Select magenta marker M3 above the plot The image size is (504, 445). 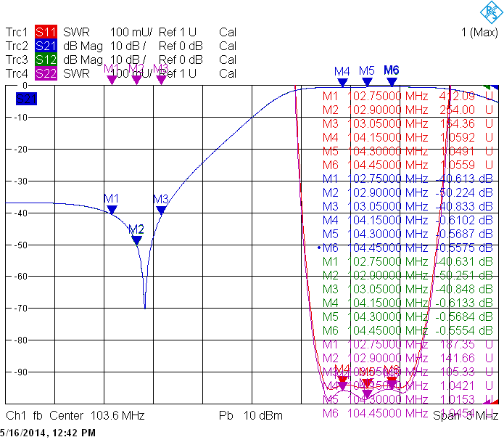161,73
